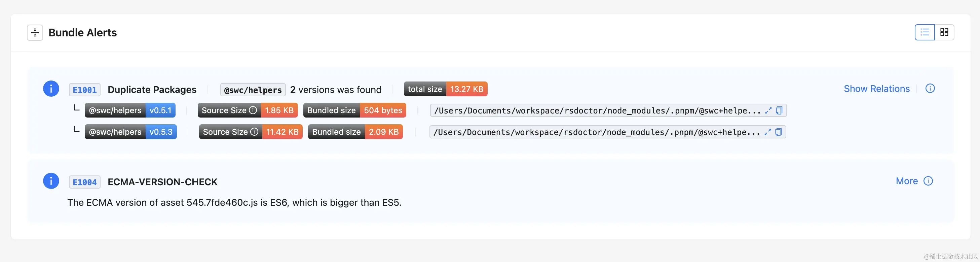Click '2 versions was found' text
Viewport: 980px width, 262px height.
336,90
